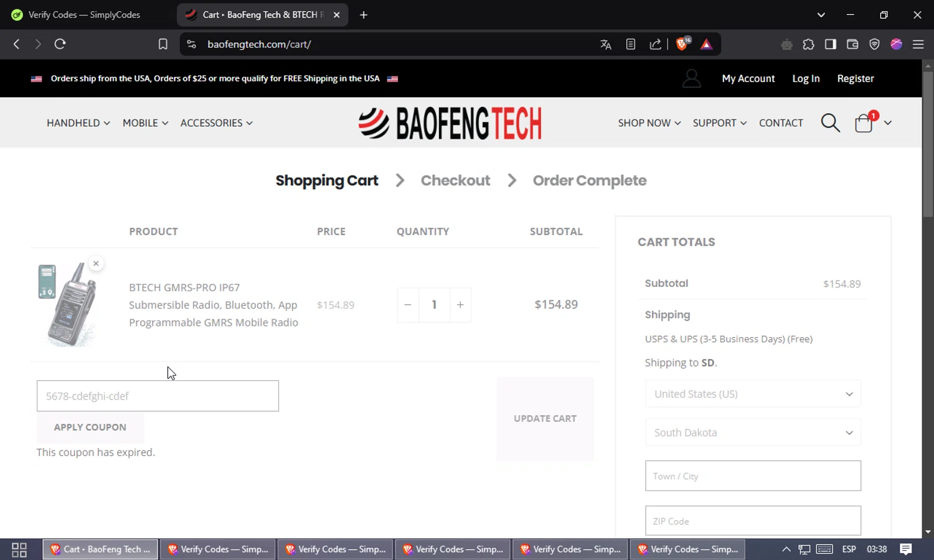Open the Leo AI gradient icon
This screenshot has width=934, height=560.
(x=897, y=44)
